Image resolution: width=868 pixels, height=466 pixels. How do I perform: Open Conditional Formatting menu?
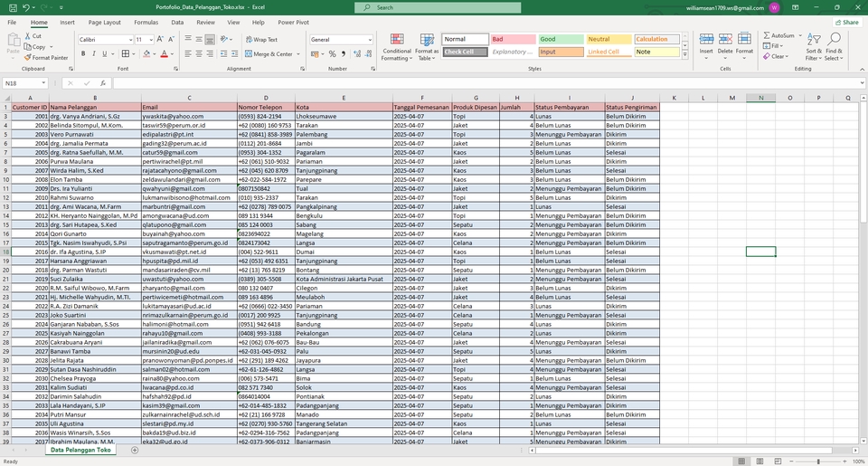coord(397,46)
